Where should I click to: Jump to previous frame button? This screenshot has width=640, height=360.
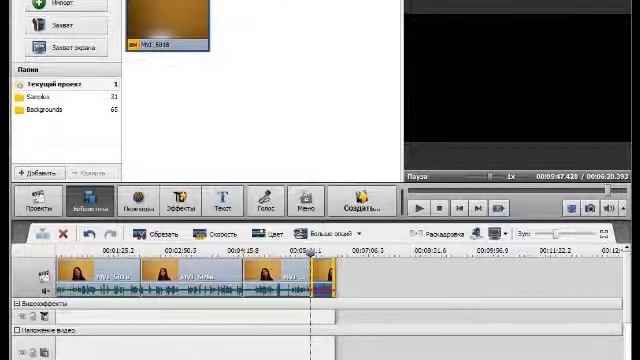(459, 208)
